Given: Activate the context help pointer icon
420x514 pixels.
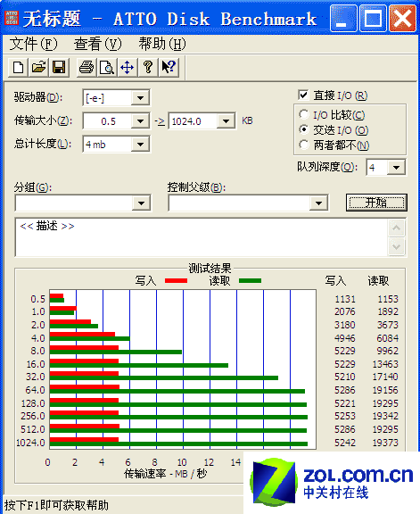Looking at the screenshot, I should click(x=169, y=68).
